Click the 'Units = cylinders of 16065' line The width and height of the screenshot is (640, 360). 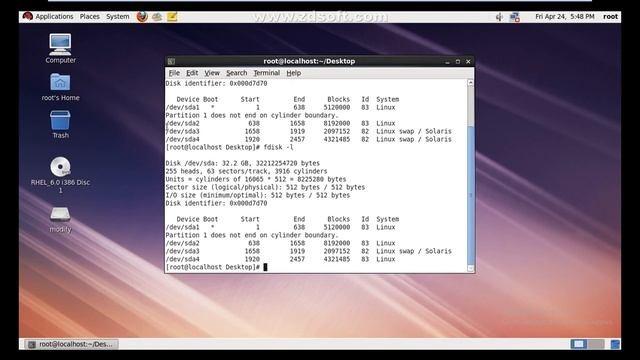256,179
